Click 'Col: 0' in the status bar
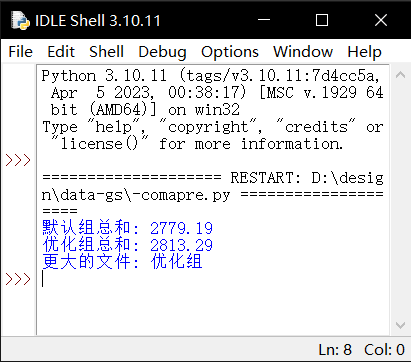 384,350
